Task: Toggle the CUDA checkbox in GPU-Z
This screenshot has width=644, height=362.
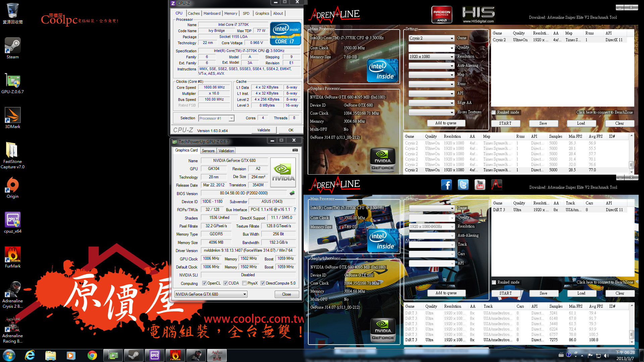Action: click(x=225, y=283)
